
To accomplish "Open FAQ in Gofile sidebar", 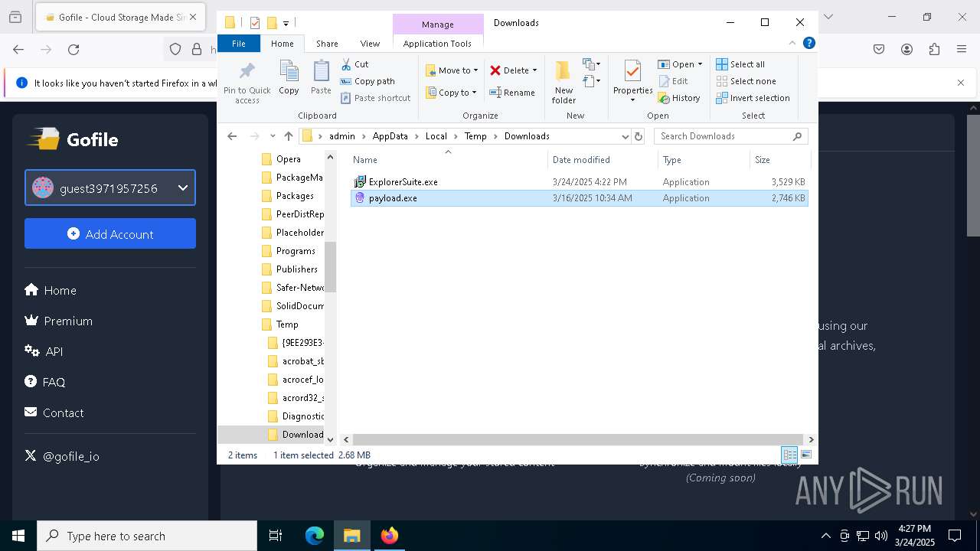I will 45,382.
